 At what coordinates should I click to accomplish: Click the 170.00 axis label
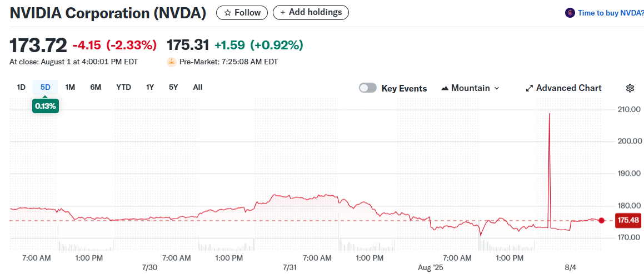(629, 237)
